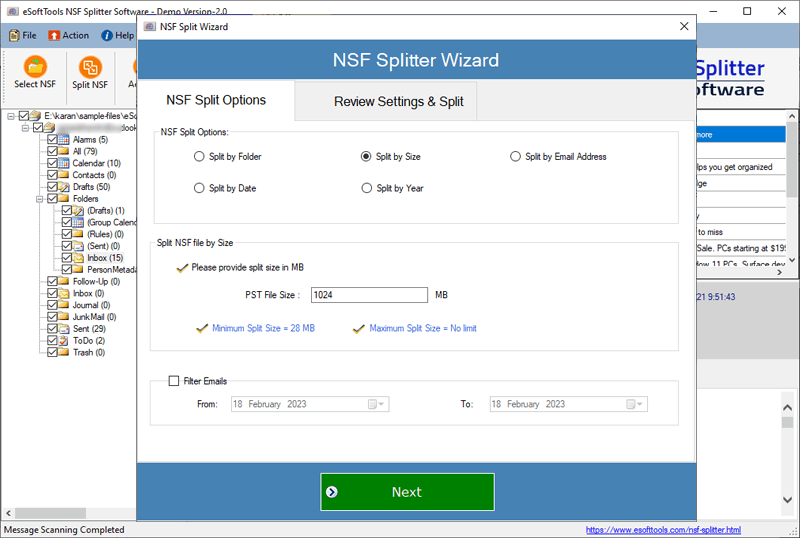Uncheck the Follow-Up (0) checkbox
This screenshot has width=800, height=538.
tap(52, 281)
